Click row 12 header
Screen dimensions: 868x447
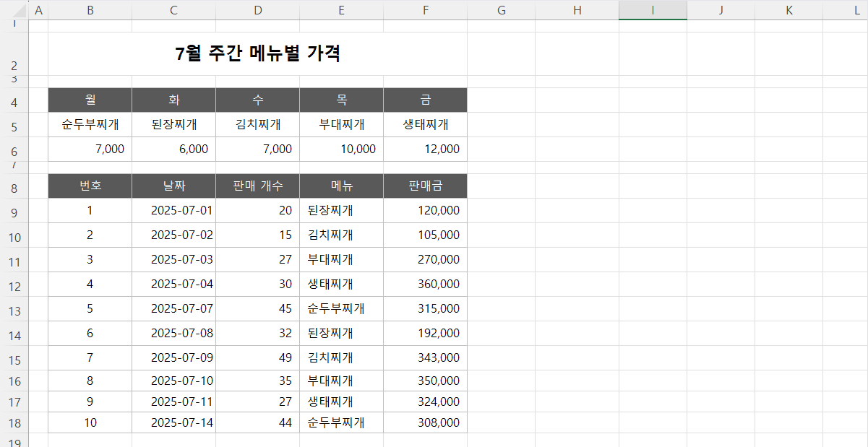[14, 285]
